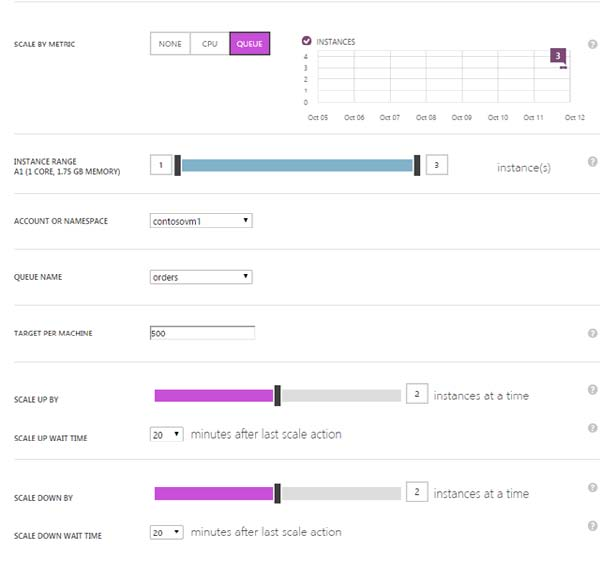
Task: Toggle the Instances checkbox on chart
Action: point(307,42)
